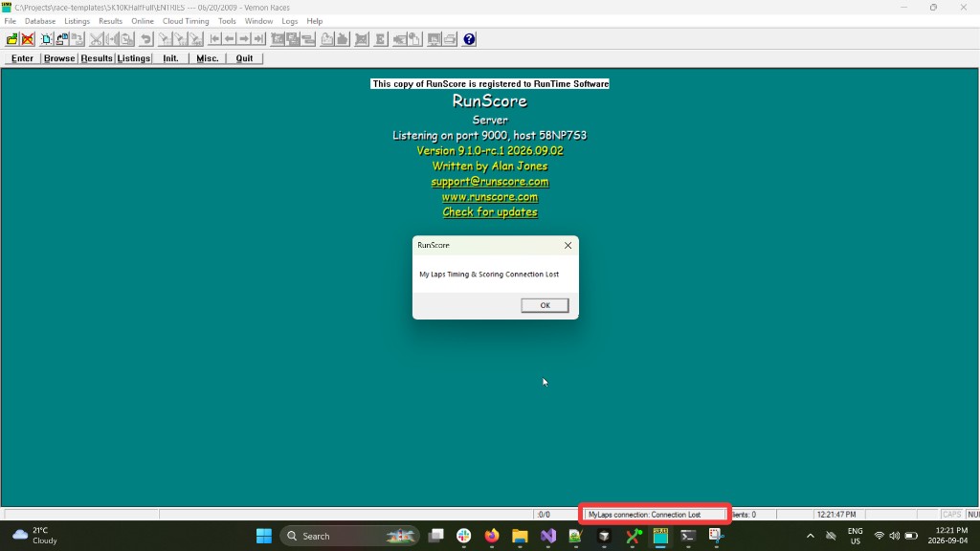Open the Cloud Timing menu
Screen dimensions: 980x551
[x=186, y=21]
